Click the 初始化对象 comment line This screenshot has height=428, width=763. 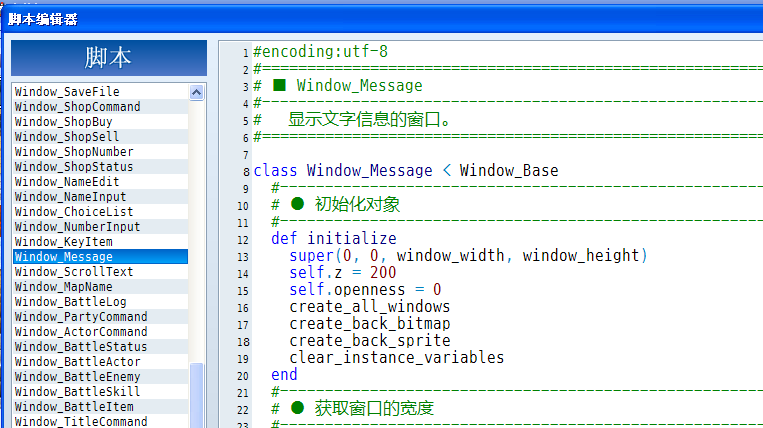(336, 204)
